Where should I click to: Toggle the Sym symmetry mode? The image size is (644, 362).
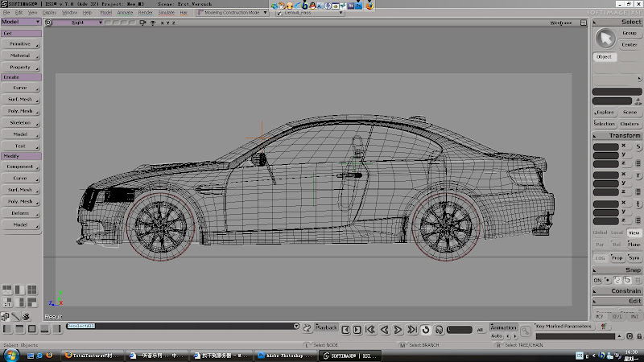click(634, 257)
